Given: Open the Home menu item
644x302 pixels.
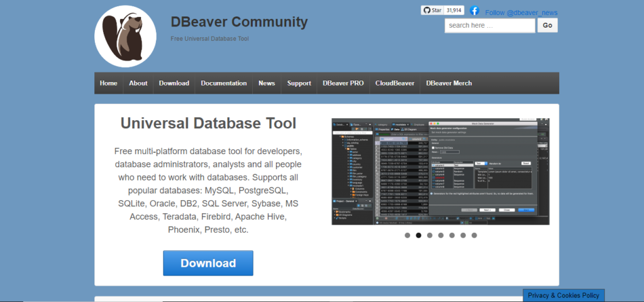Looking at the screenshot, I should 108,83.
